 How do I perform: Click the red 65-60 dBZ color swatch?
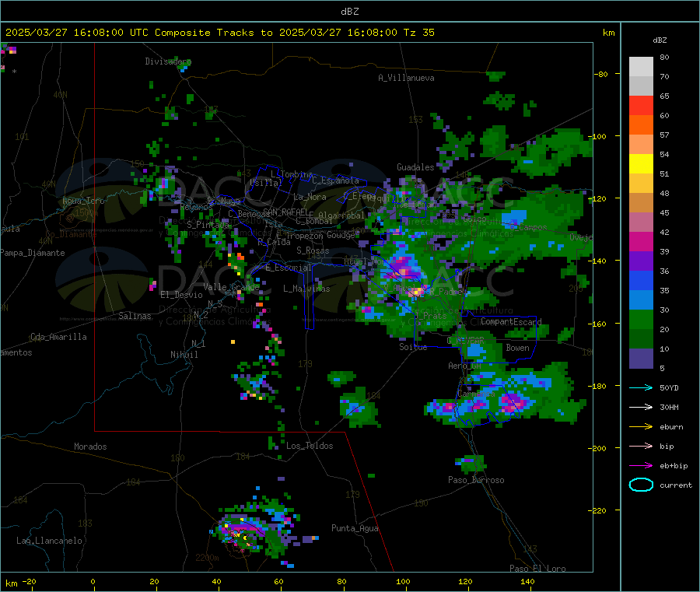[641, 106]
